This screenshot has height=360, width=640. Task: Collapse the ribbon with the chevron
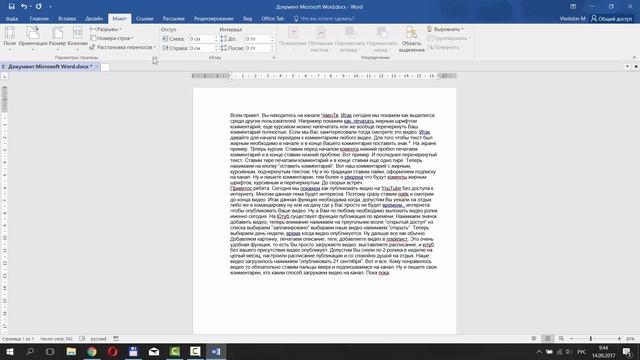634,58
